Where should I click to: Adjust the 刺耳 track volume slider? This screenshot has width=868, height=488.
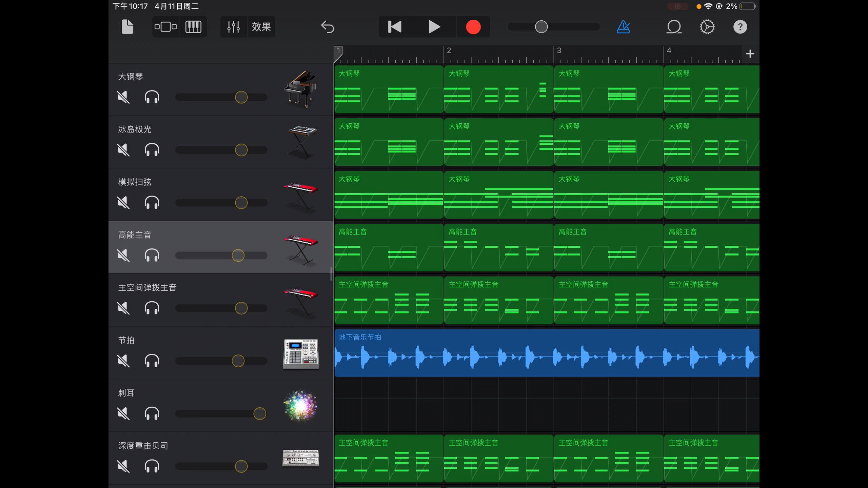click(x=259, y=414)
